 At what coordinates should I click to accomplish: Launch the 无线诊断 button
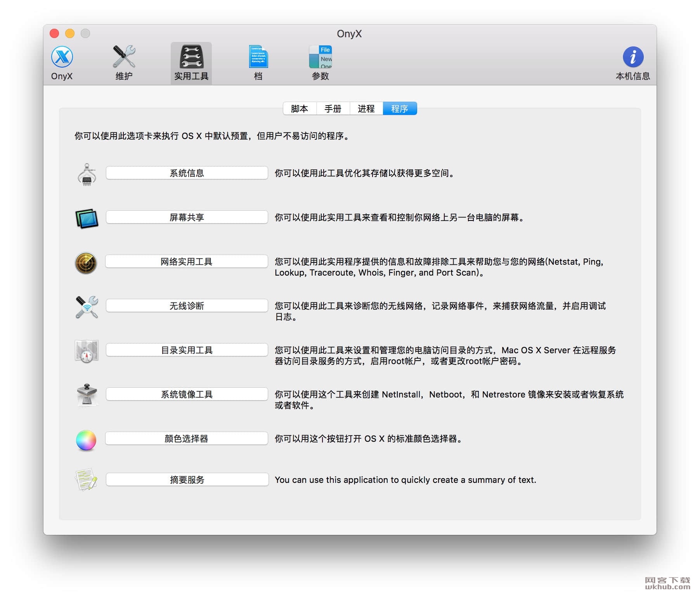pos(187,306)
